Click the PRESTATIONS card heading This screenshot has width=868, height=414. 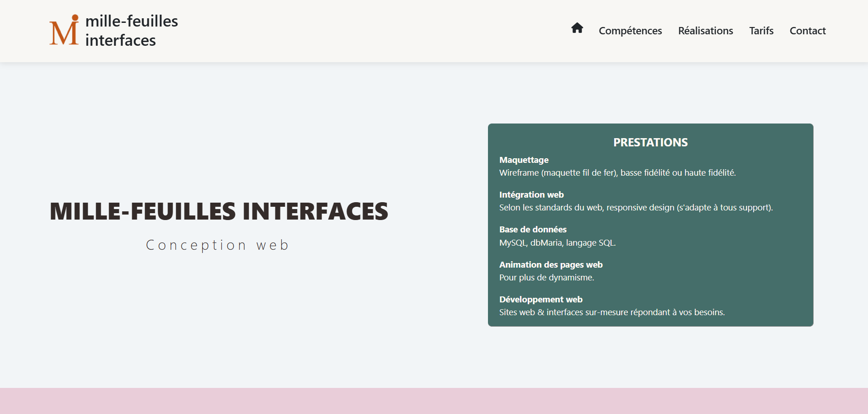point(650,142)
